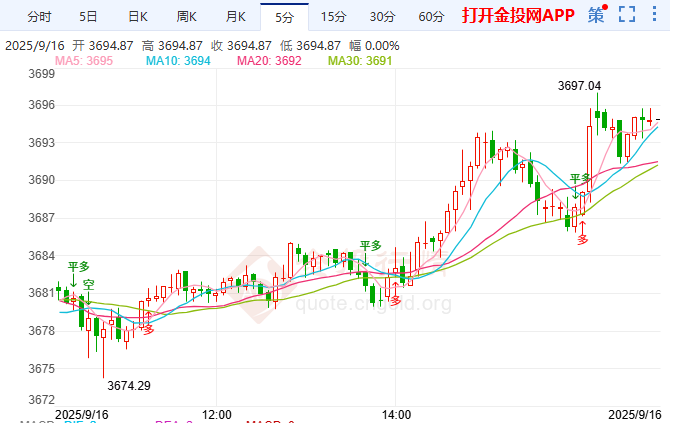Click the 3678 price axis label
This screenshot has height=423, width=673.
coord(42,331)
